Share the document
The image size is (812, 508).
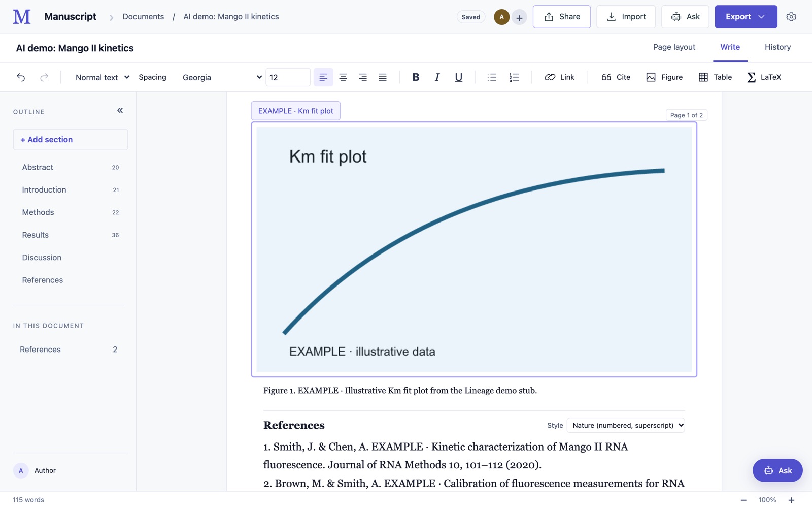point(562,17)
